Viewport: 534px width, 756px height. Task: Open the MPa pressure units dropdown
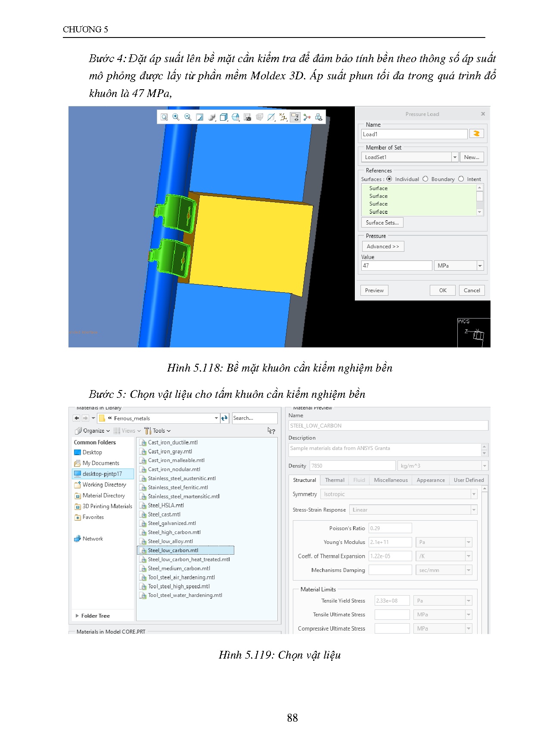pos(480,266)
